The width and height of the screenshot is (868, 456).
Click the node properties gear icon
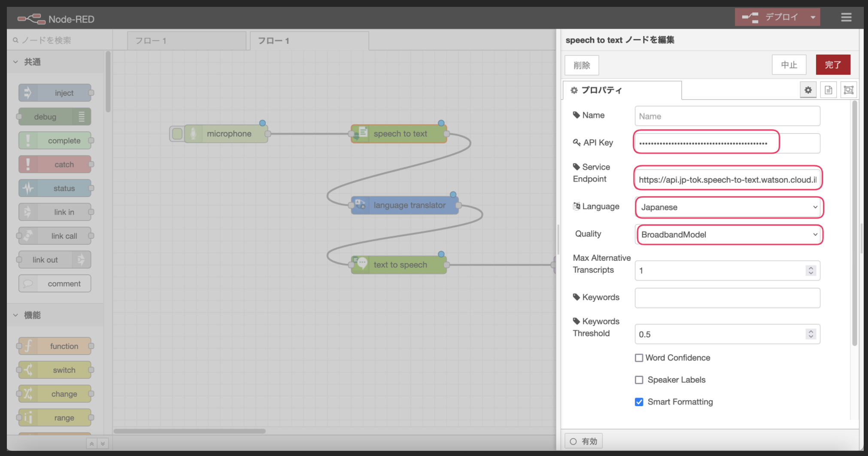808,90
